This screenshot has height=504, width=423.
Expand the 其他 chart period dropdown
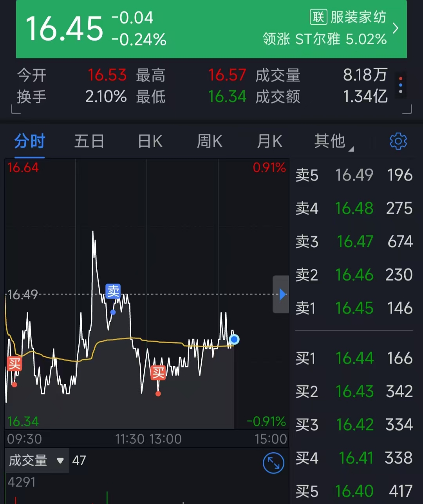point(333,141)
